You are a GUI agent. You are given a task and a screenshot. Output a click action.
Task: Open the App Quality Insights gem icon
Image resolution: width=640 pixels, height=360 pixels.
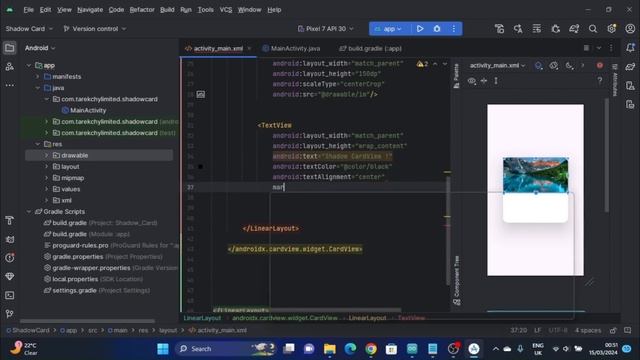(x=9, y=276)
